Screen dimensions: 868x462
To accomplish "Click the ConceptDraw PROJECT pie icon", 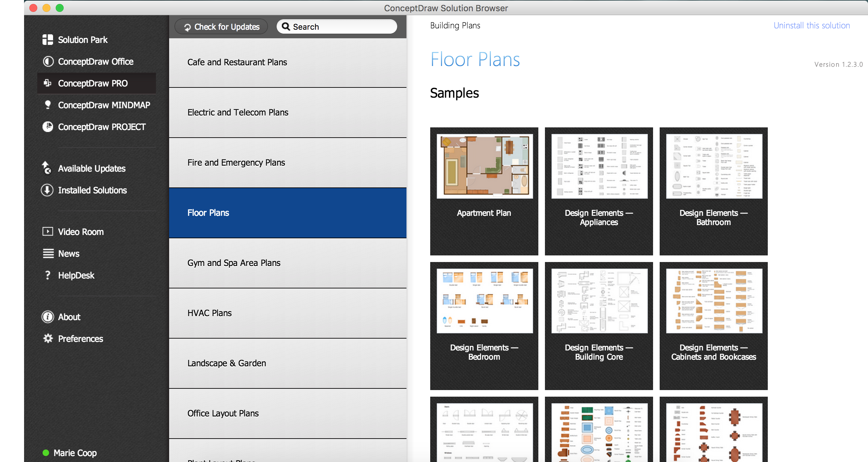I will tap(47, 126).
